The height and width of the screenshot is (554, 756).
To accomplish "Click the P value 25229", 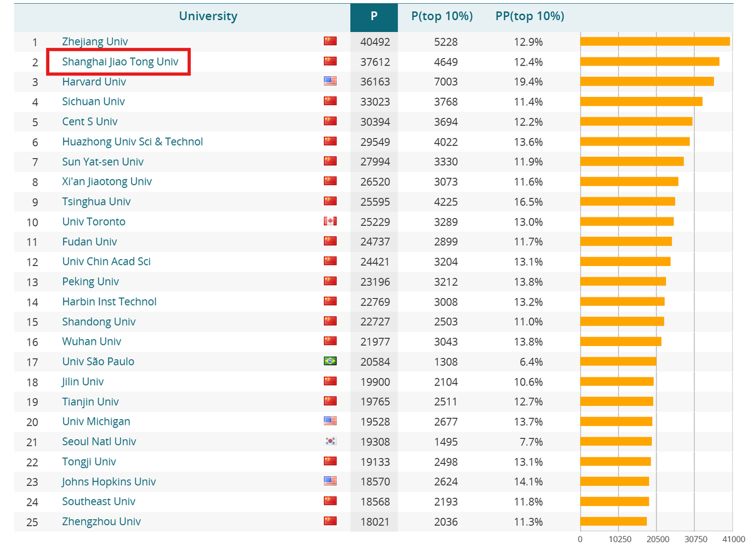I will [375, 222].
